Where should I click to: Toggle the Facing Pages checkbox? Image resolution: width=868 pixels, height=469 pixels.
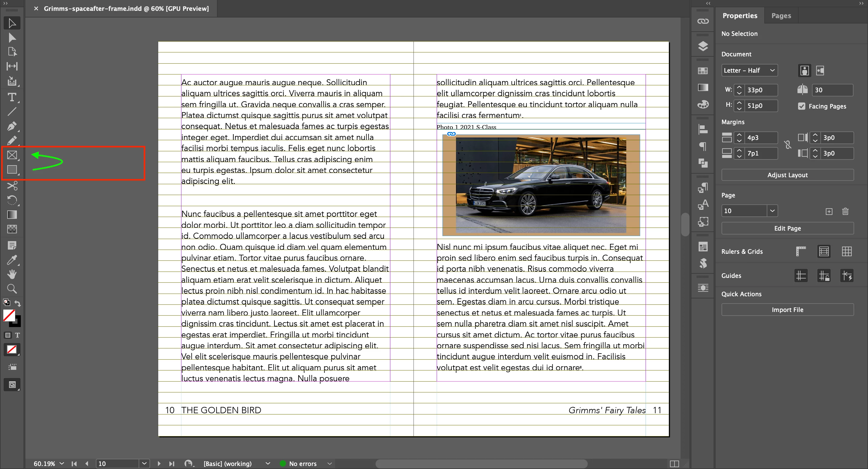coord(802,106)
